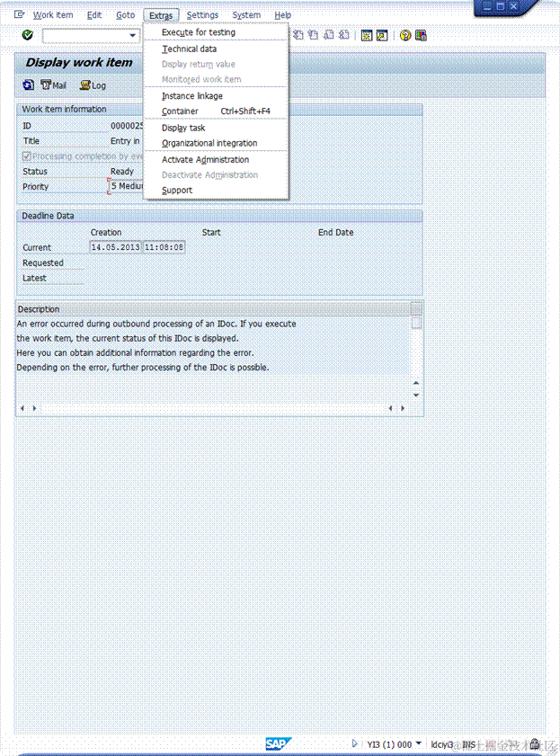This screenshot has width=560, height=756.
Task: Click the refresh icon left of Mail
Action: (29, 84)
